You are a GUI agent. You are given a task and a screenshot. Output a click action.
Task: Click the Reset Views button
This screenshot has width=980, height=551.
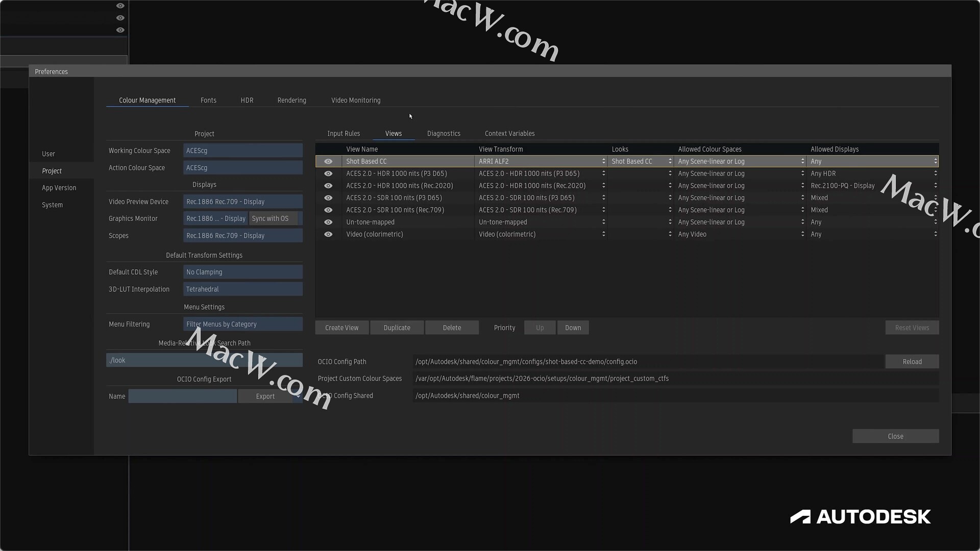(x=912, y=328)
